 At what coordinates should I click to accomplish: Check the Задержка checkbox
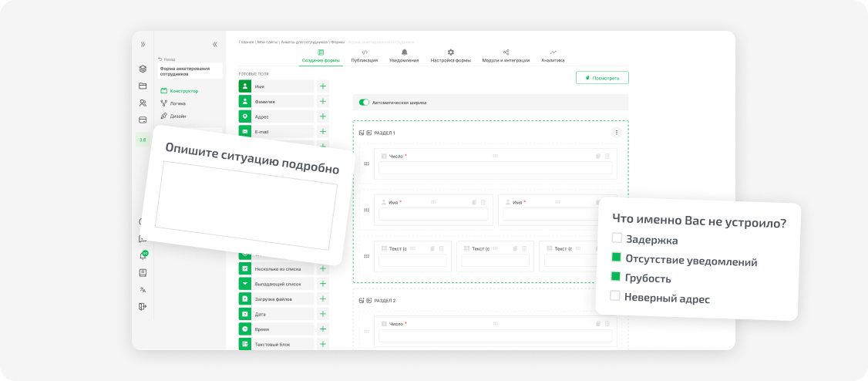pyautogui.click(x=617, y=238)
